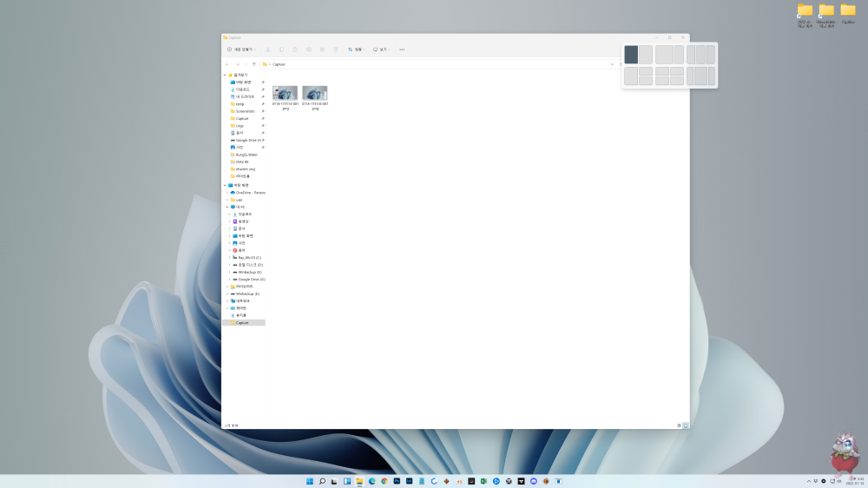Snap to right half of equal two-column layout
868x488 pixels.
coord(646,55)
